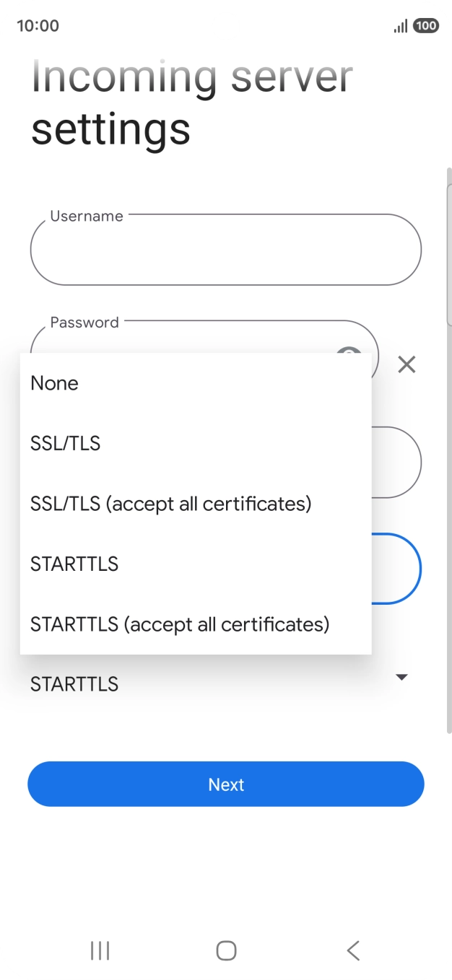Screen dimensions: 452x980
Task: Tap the battery indicator showing 100
Action: (x=426, y=25)
